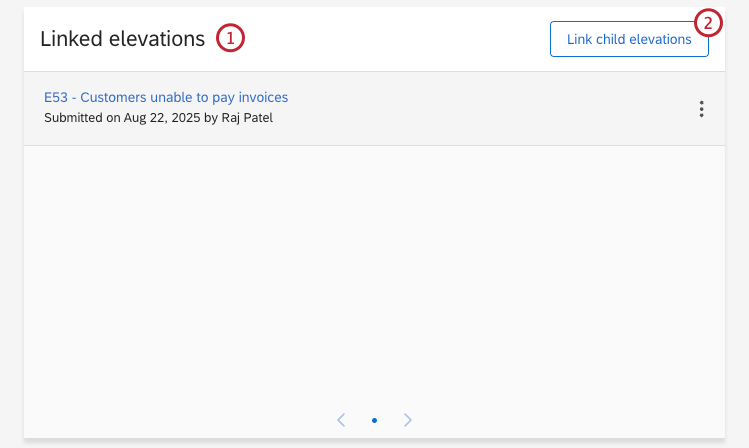Open the three-dot menu for E53
Image resolution: width=749 pixels, height=448 pixels.
pos(702,109)
